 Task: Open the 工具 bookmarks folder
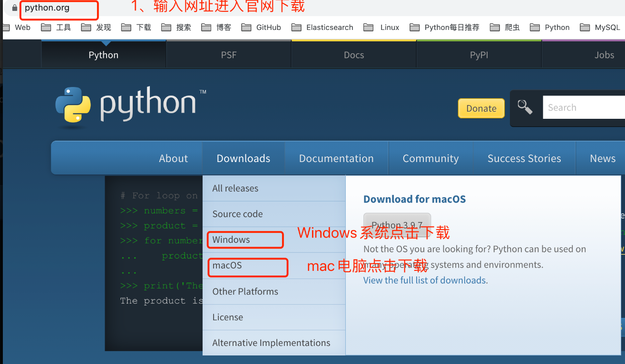click(56, 27)
